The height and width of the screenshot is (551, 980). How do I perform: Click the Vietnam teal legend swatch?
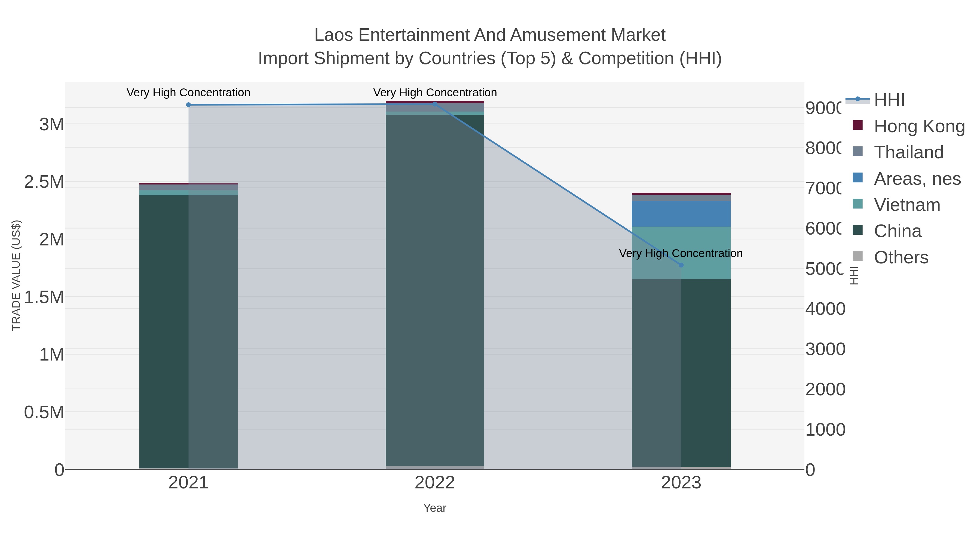[857, 204]
